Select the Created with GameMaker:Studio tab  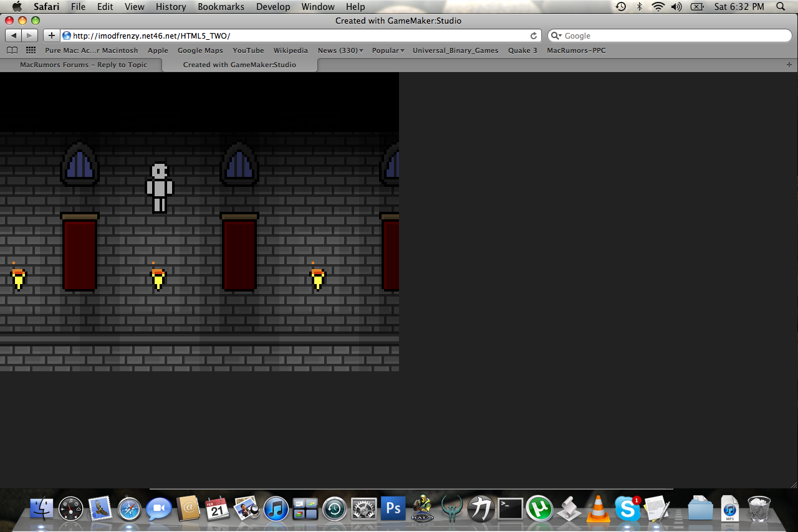[240, 65]
